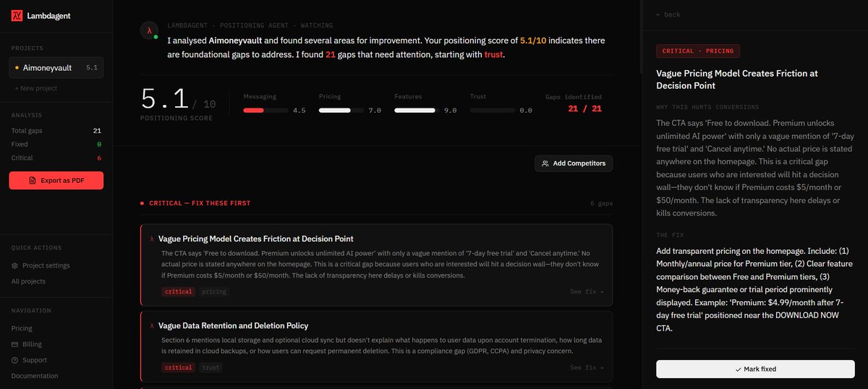Image resolution: width=868 pixels, height=389 pixels.
Task: Click the '6 gaps' count label
Action: click(x=601, y=204)
